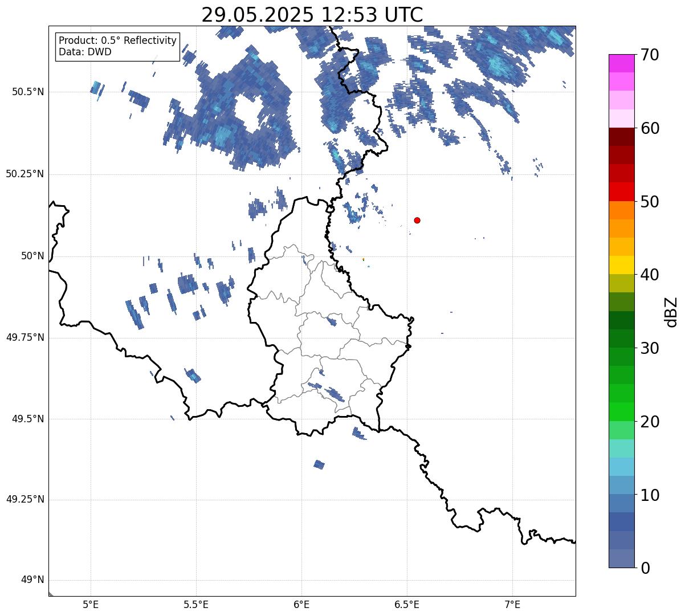Click the 49.25°N latitude label
The image size is (685, 616).
25,500
